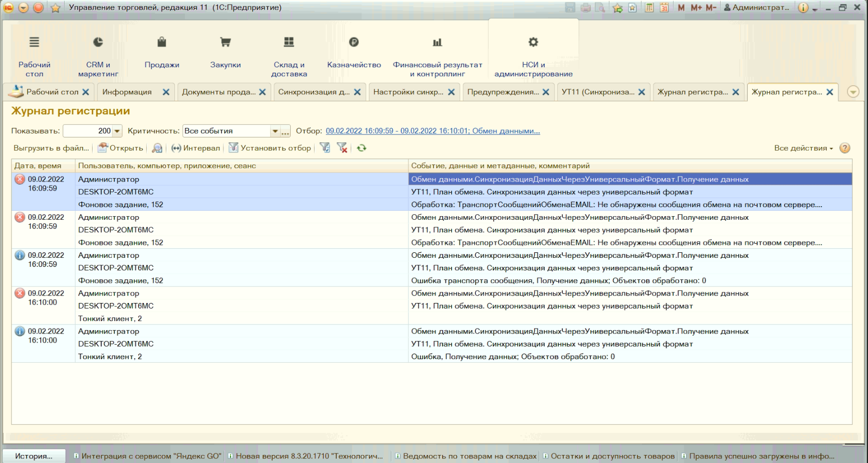Viewport: 868px width, 463px height.
Task: Click the Установить отбор button
Action: coord(270,148)
